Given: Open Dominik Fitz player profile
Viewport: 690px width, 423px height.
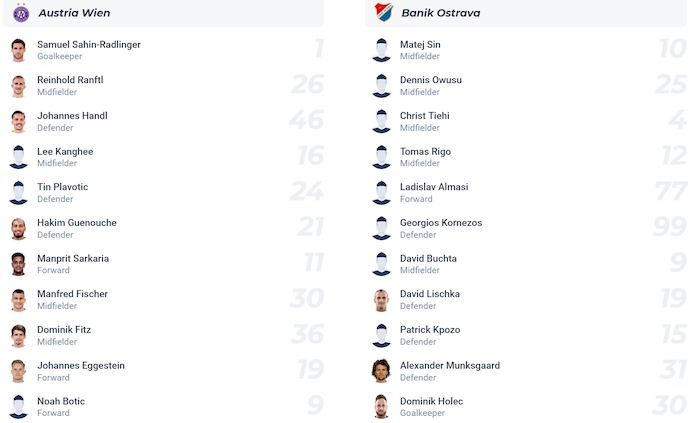Looking at the screenshot, I should coord(63,330).
